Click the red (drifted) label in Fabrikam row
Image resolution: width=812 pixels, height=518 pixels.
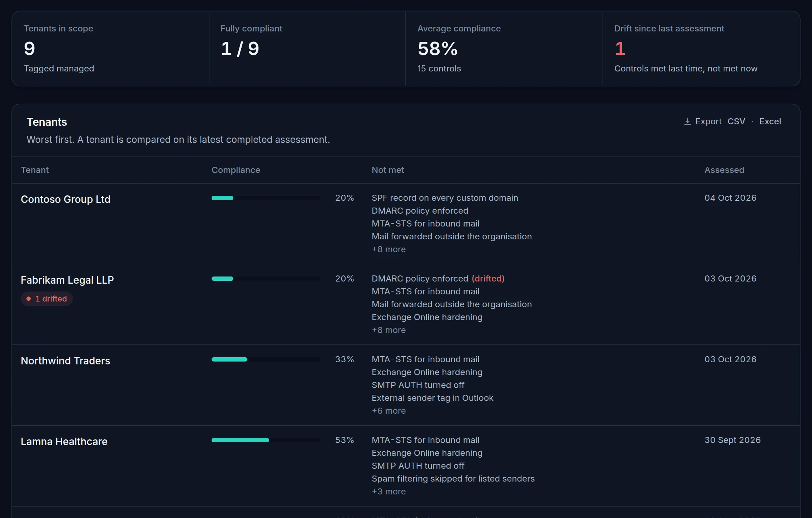pos(488,279)
